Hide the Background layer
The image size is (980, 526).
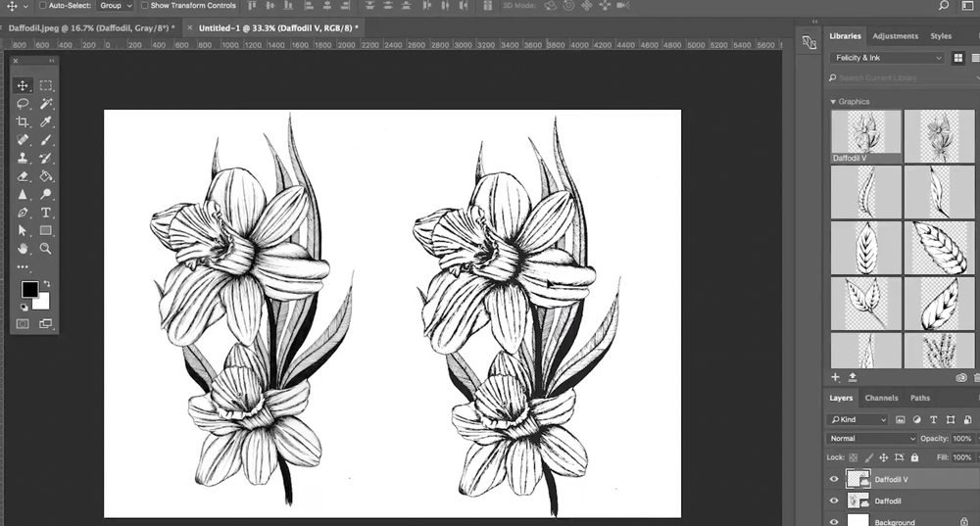pyautogui.click(x=834, y=522)
